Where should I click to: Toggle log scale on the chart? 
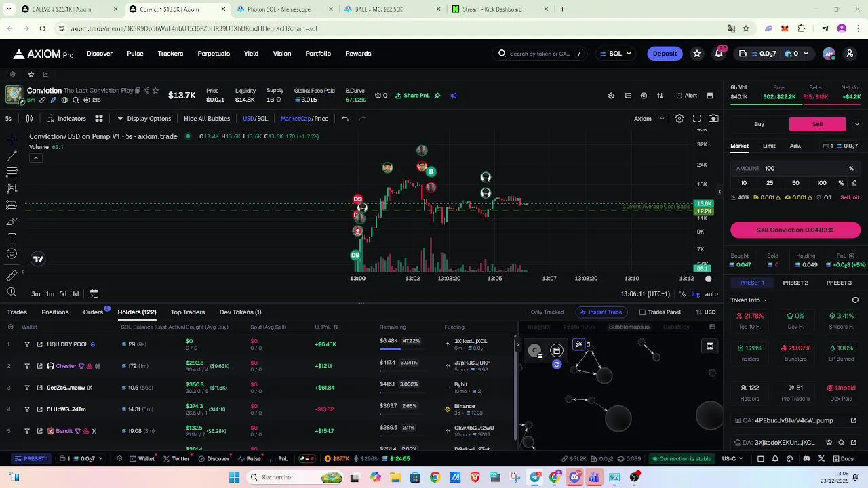click(695, 294)
